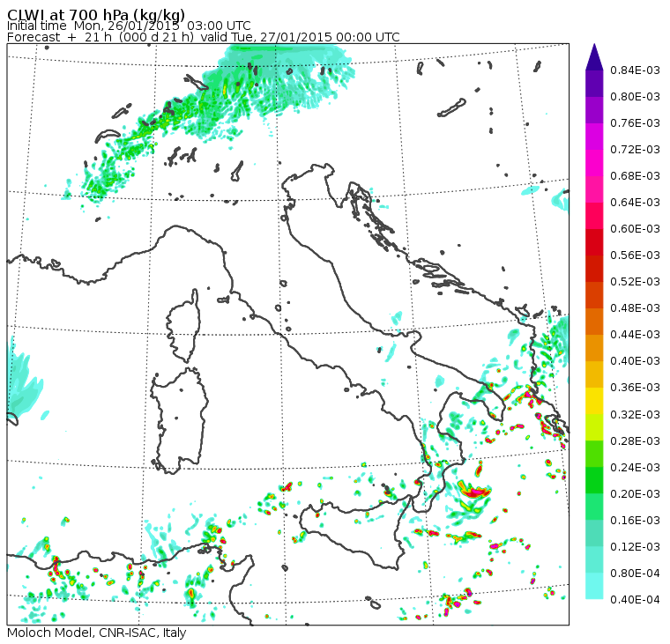
Task: Click the 0.48E-03 colorbar label
Action: point(635,308)
